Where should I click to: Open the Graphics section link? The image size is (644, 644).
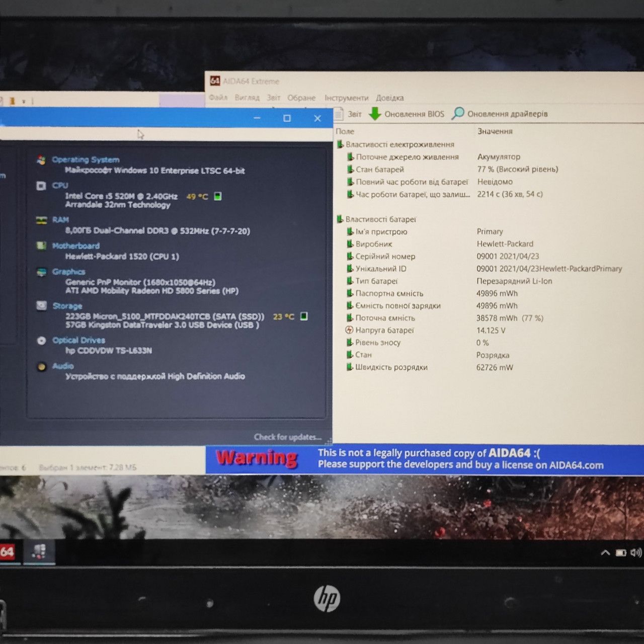point(68,272)
